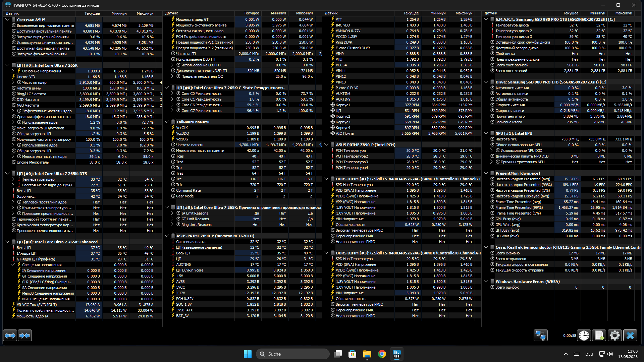Expand the IA Limit Reasons item
The height and width of the screenshot is (362, 644).
coord(172,213)
